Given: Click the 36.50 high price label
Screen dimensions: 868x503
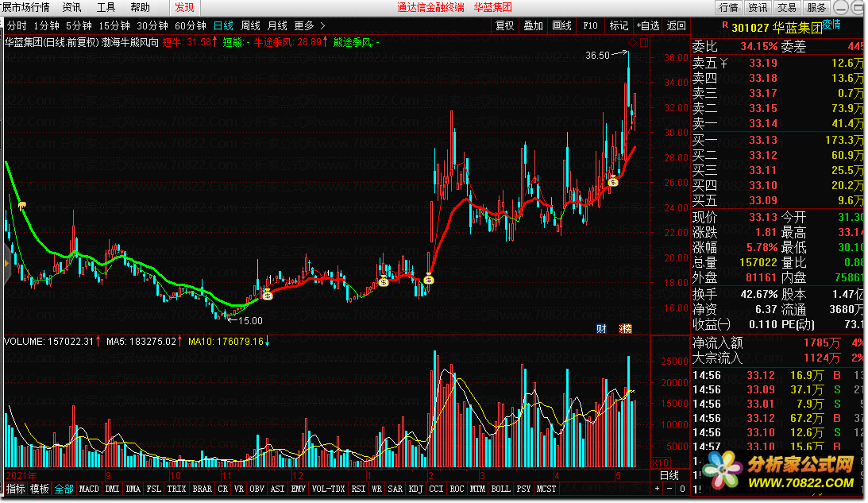Looking at the screenshot, I should tap(597, 56).
